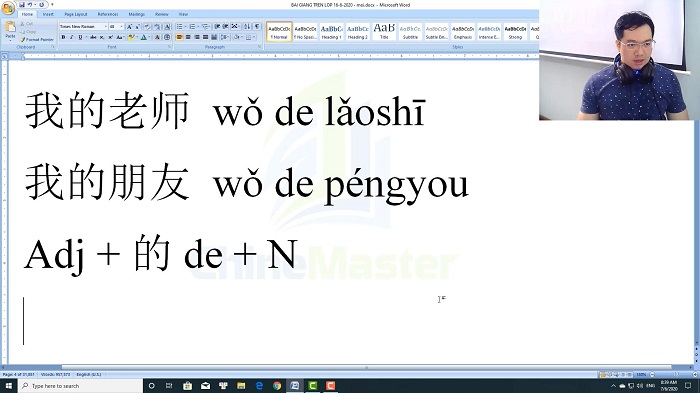The image size is (700, 393).
Task: Paste clipboard contents
Action: (x=10, y=30)
